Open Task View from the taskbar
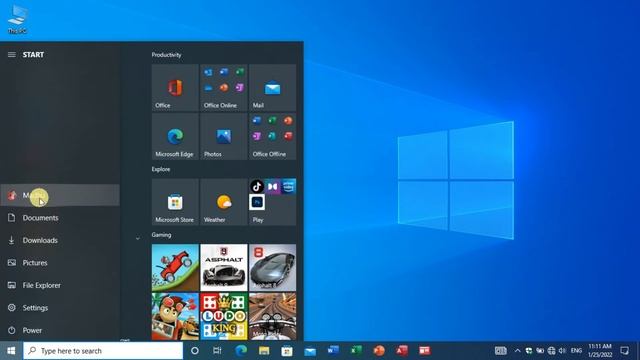640x360 pixels. click(217, 351)
